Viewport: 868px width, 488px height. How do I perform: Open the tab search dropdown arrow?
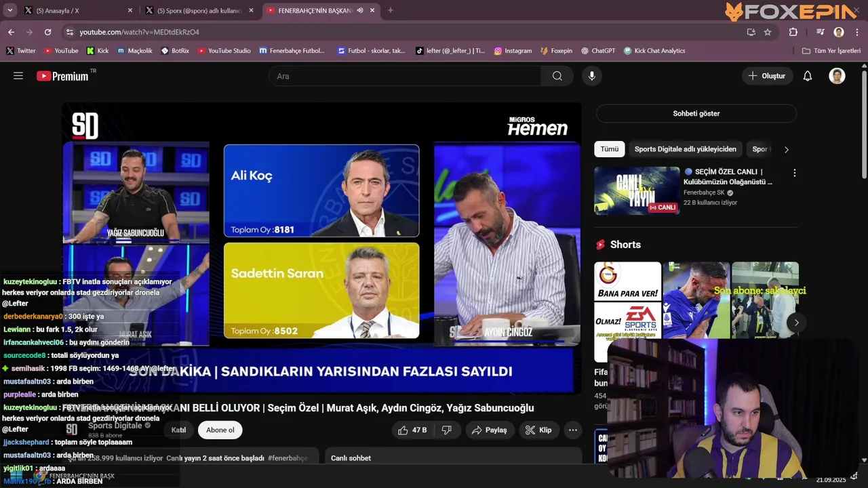pos(10,10)
